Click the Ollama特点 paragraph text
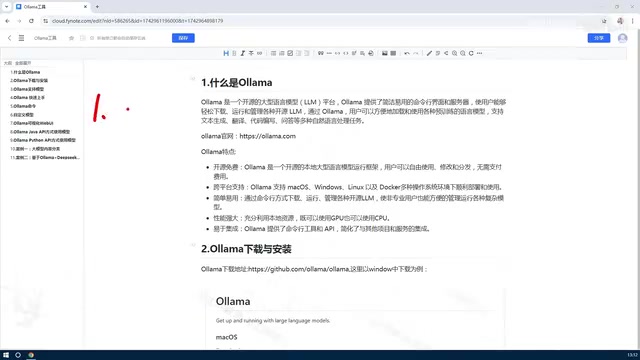The width and height of the screenshot is (640, 360). pyautogui.click(x=218, y=152)
